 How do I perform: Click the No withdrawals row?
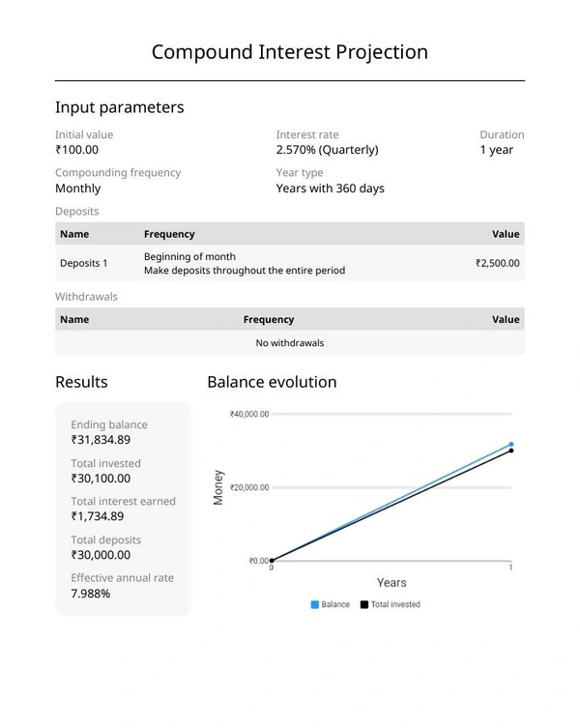coord(290,343)
